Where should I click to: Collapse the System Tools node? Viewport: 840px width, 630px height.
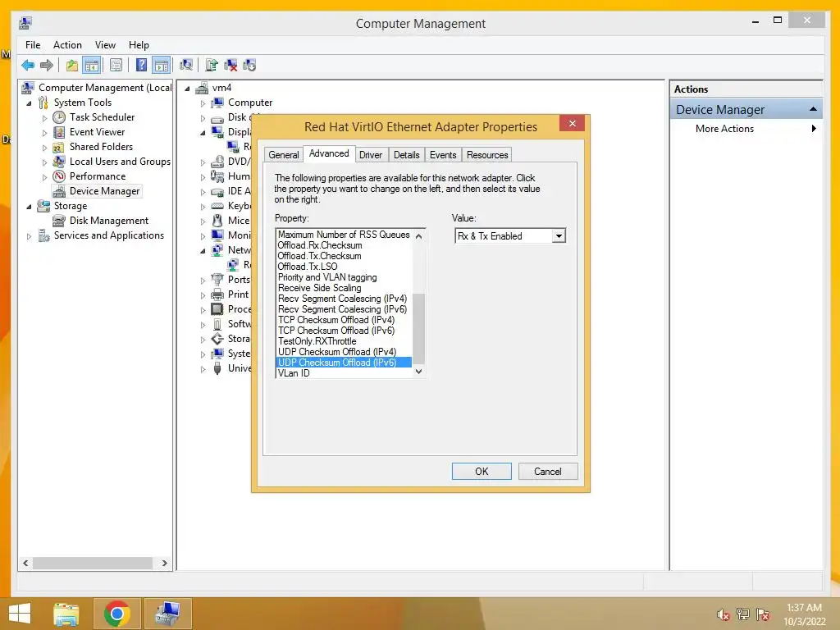coord(29,103)
